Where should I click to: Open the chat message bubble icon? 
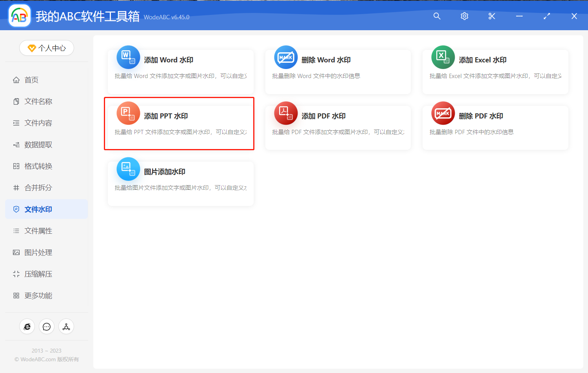pyautogui.click(x=47, y=326)
